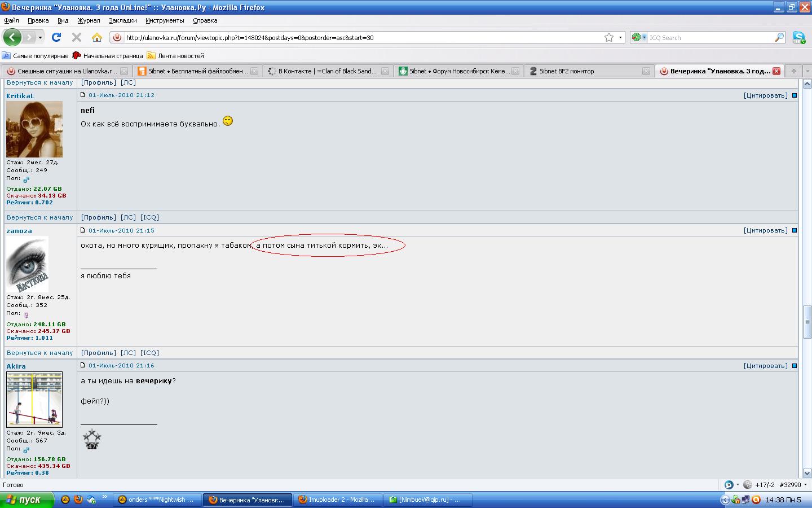
Task: Open the Закладки menu
Action: click(x=123, y=20)
